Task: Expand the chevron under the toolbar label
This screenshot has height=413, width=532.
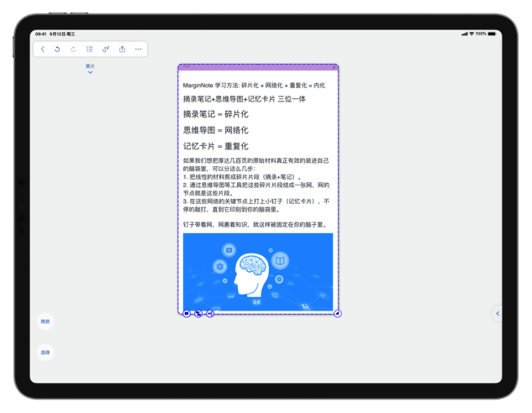Action: click(90, 72)
